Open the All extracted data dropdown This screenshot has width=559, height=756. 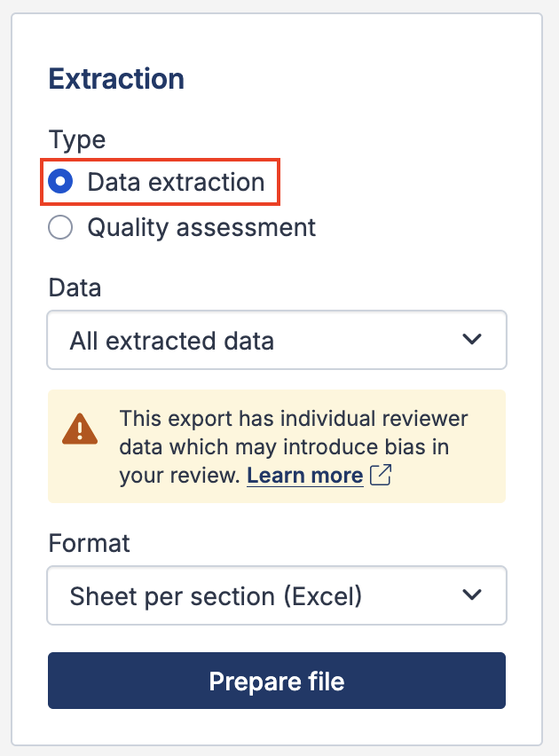pyautogui.click(x=275, y=340)
